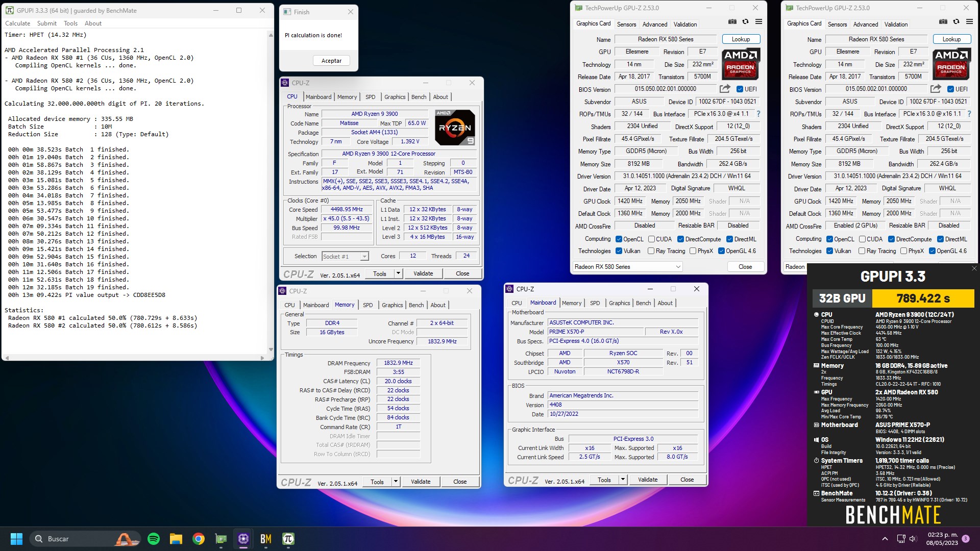Toggle OpenCL checkbox in left GPU-Z
Screen dimensions: 980x551
pyautogui.click(x=619, y=239)
